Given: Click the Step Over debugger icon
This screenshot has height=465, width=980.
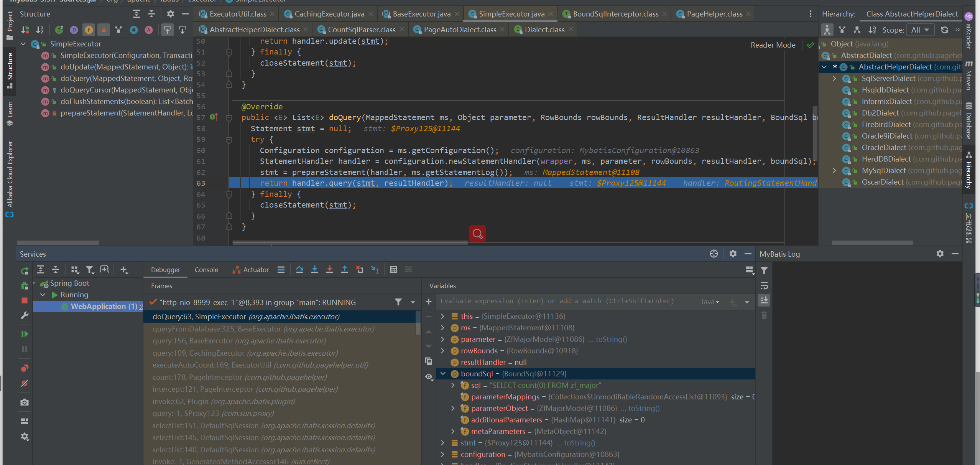Looking at the screenshot, I should [x=300, y=269].
